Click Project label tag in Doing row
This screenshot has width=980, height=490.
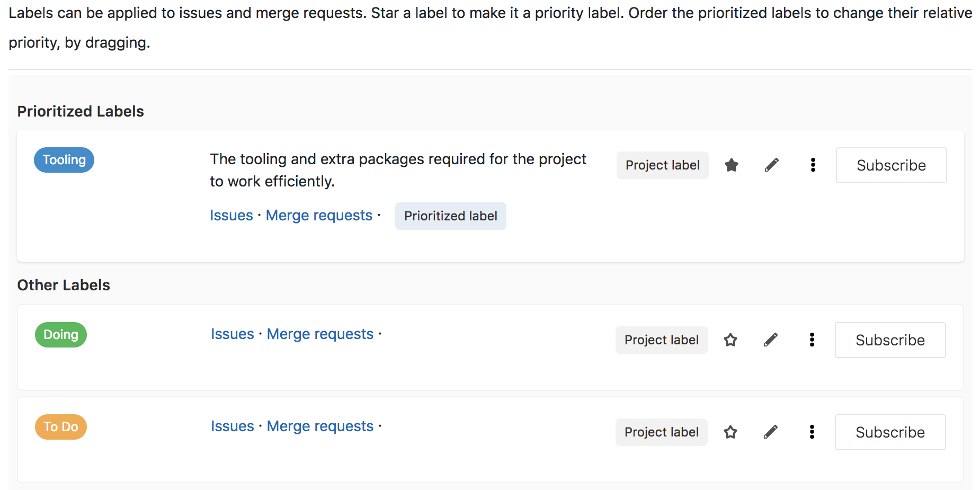pyautogui.click(x=662, y=340)
